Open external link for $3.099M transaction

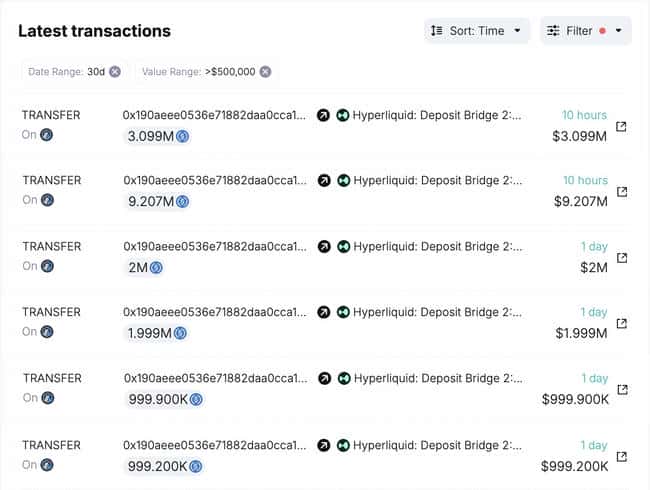coord(622,126)
